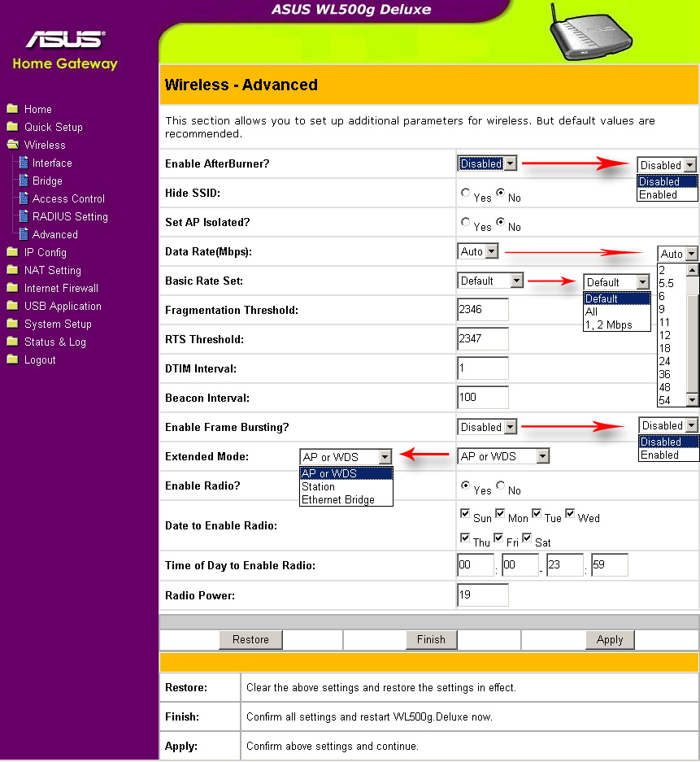The image size is (700, 762).
Task: Click the open Wireless folder icon
Action: tap(13, 145)
